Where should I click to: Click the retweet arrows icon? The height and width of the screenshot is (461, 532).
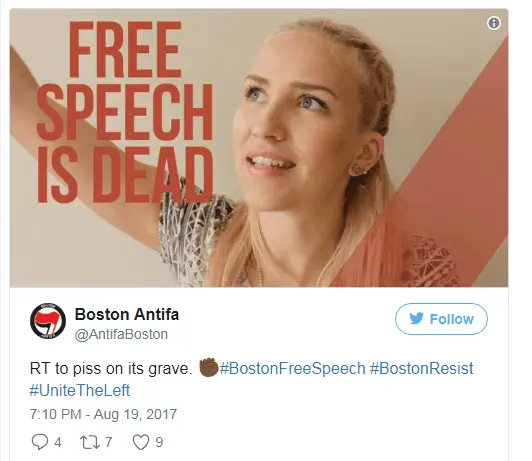[x=90, y=442]
